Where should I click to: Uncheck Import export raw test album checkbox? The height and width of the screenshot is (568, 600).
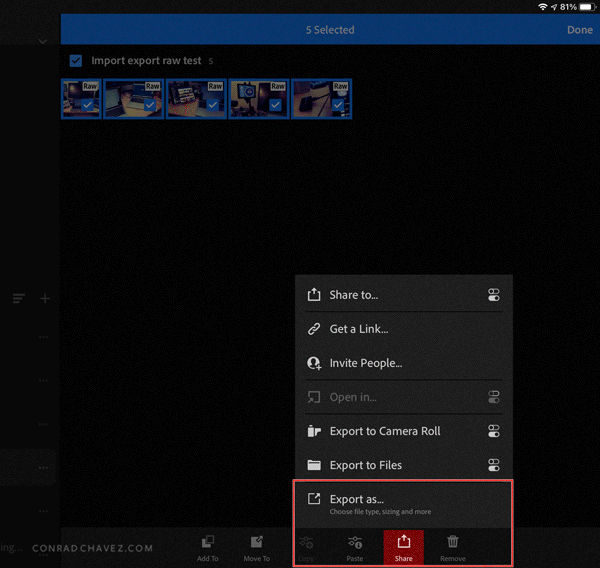point(76,60)
